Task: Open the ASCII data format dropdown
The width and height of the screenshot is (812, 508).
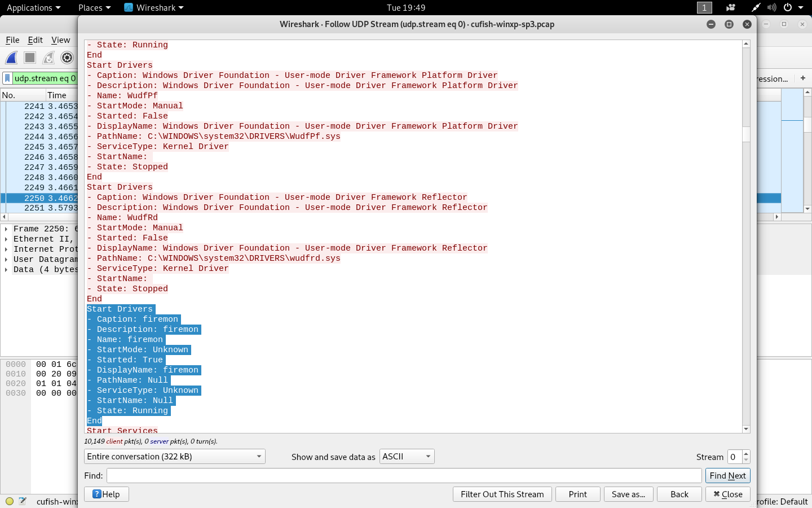Action: point(407,457)
